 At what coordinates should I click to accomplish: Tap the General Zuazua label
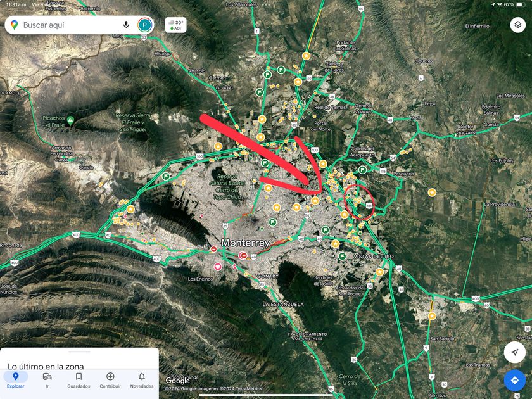(363, 108)
